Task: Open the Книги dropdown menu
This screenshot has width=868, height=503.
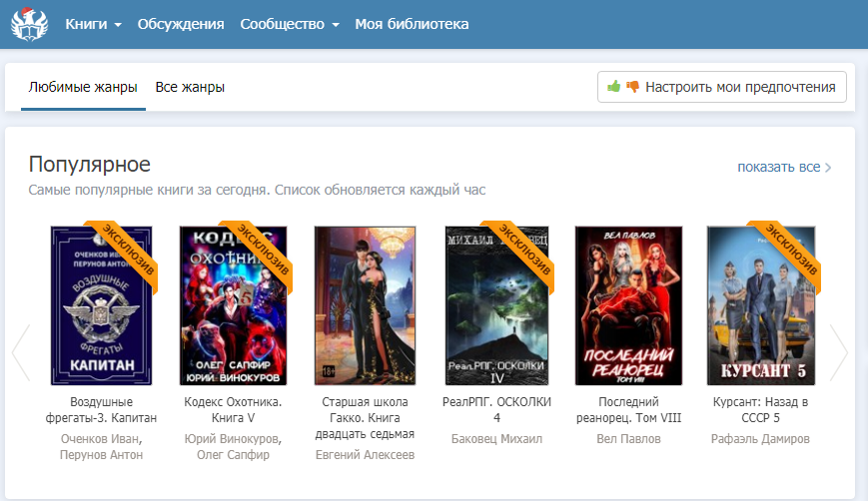Action: click(x=93, y=24)
